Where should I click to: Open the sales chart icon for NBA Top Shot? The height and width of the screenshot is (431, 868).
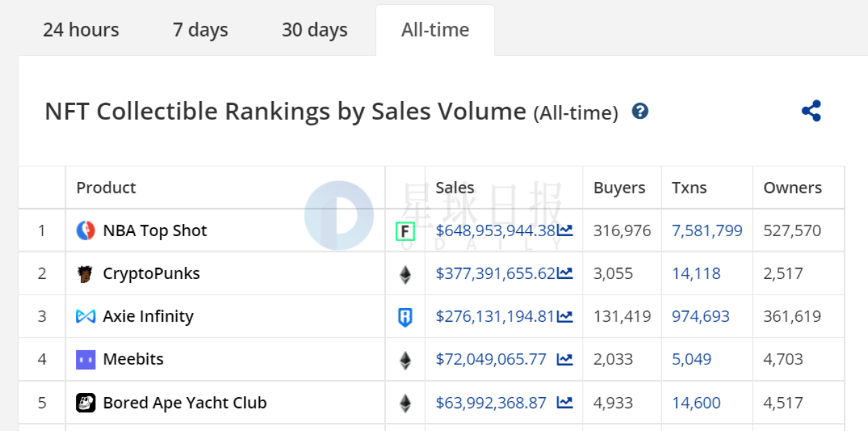564,231
